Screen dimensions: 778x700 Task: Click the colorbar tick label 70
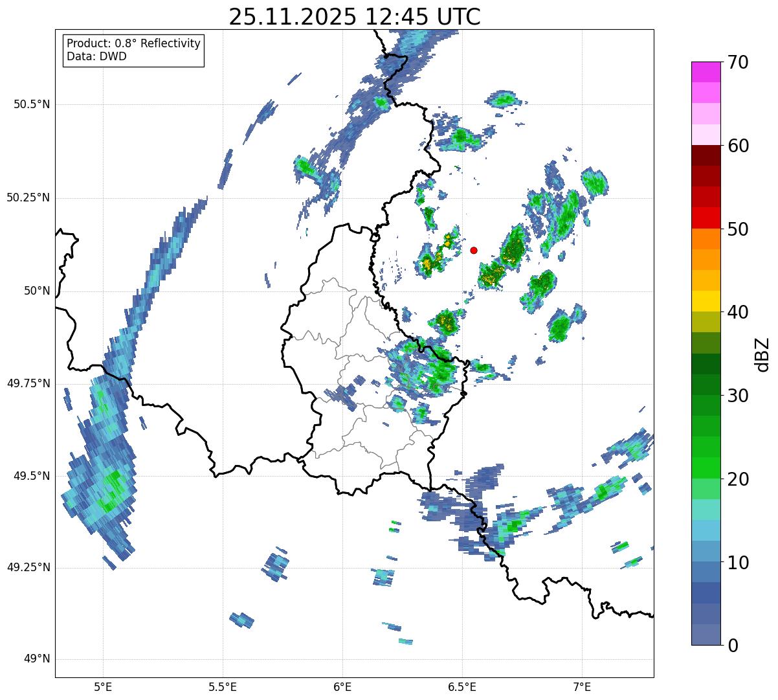tap(738, 62)
